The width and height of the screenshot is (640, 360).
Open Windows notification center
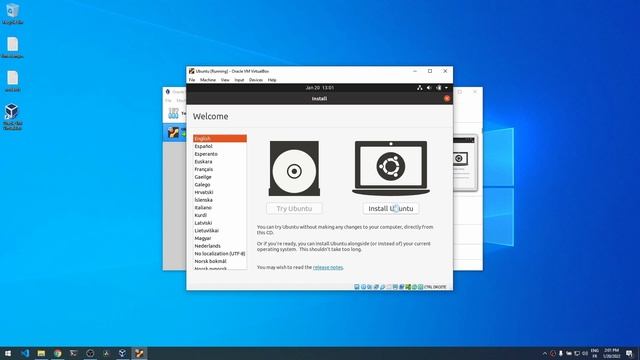pos(629,353)
